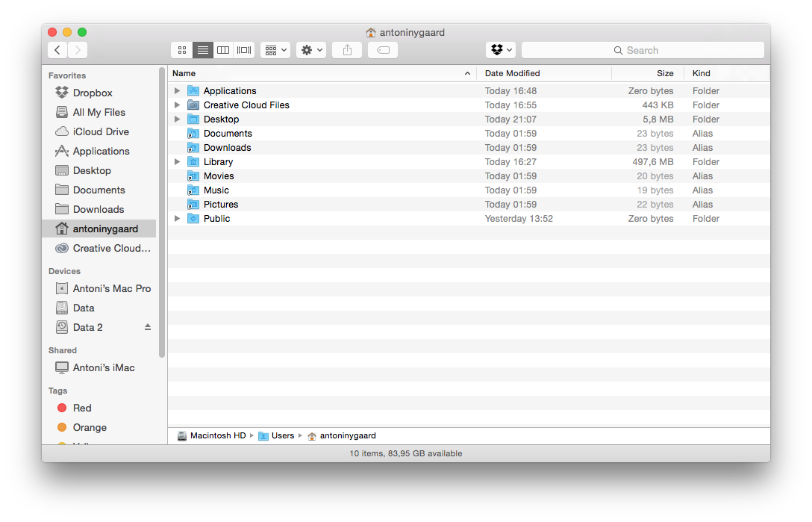Switch to column view
The image size is (812, 522).
tap(223, 50)
